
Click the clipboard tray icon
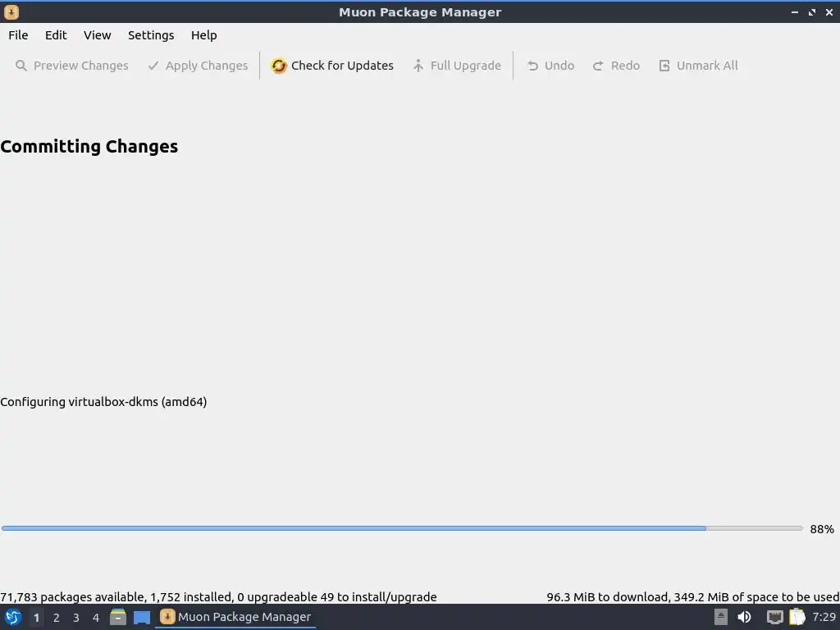click(797, 617)
